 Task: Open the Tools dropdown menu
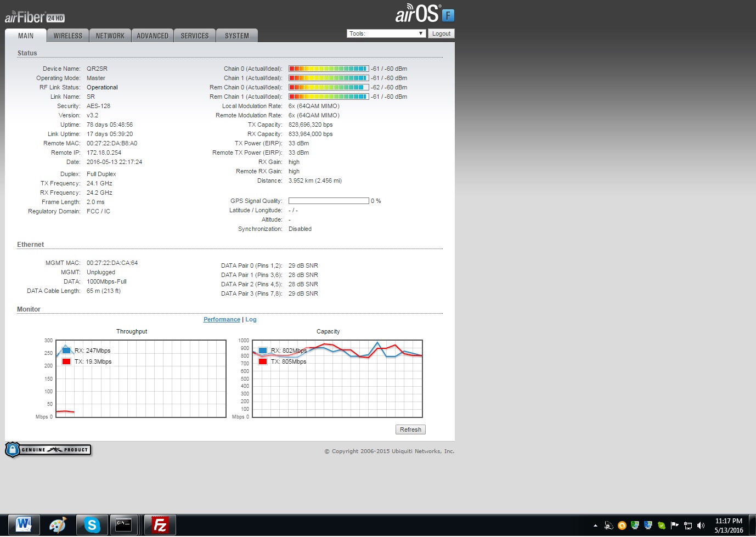[386, 33]
